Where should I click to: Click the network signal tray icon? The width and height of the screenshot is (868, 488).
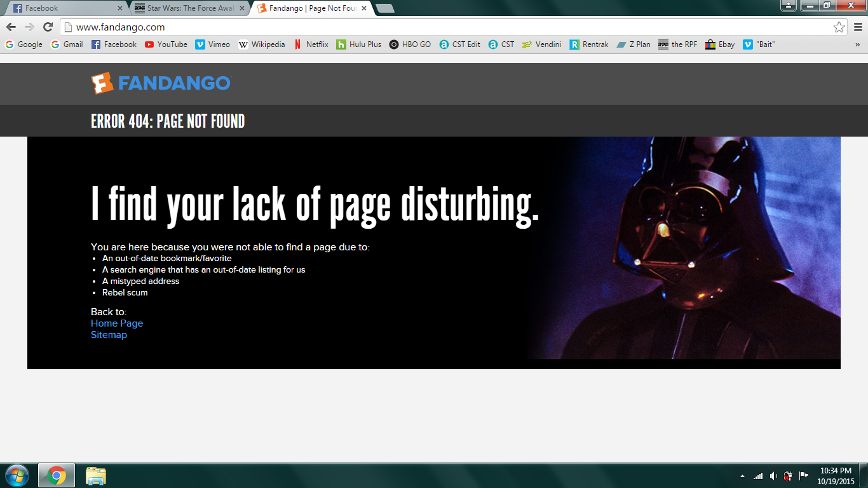[758, 476]
